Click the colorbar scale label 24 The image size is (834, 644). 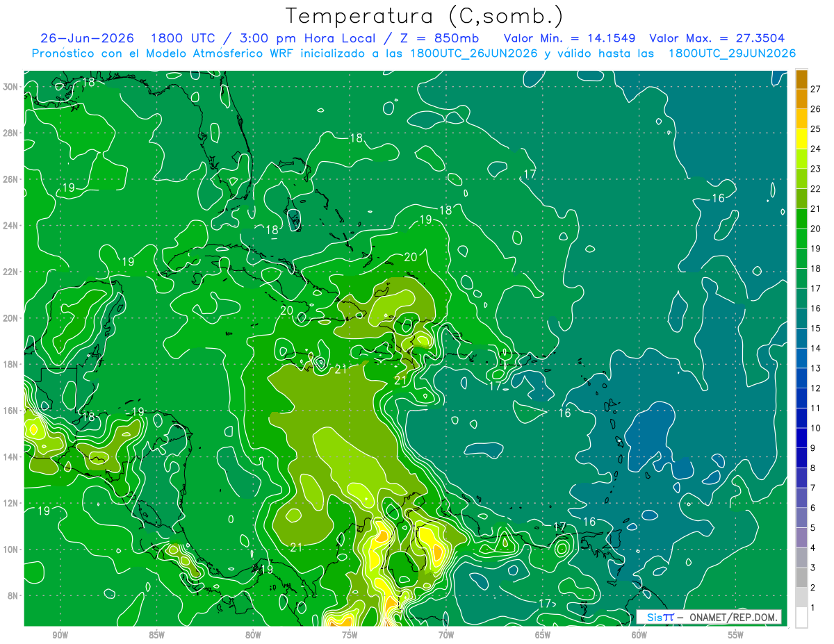(815, 149)
